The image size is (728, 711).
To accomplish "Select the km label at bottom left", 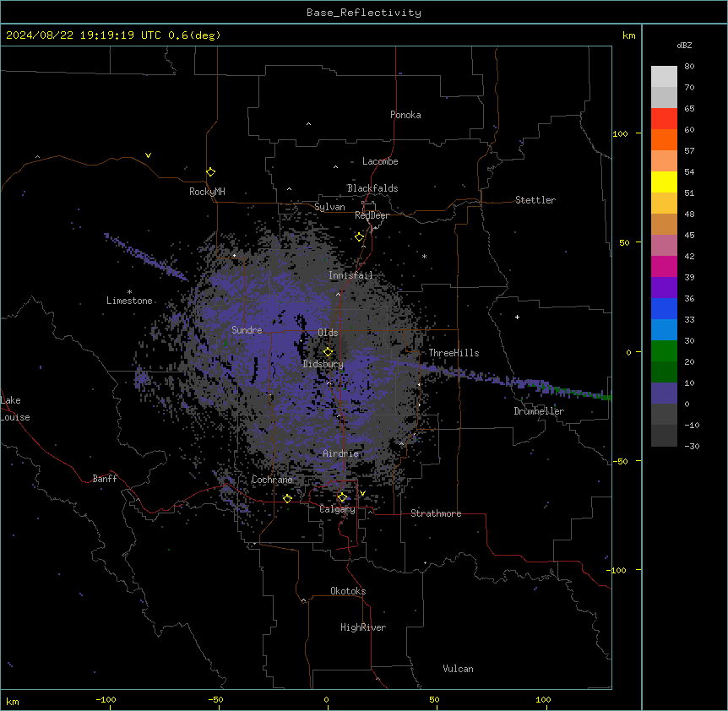I will point(13,701).
